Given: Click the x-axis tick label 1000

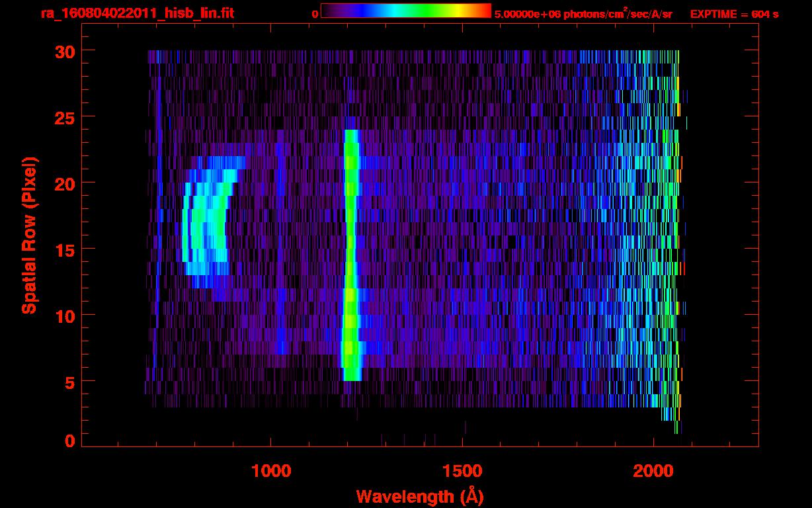Looking at the screenshot, I should click(x=271, y=471).
